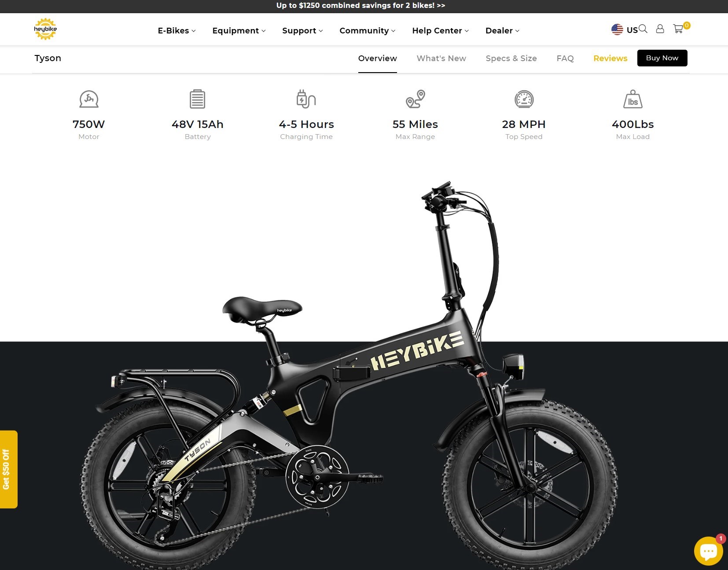Click the US country selector text

[x=632, y=30]
